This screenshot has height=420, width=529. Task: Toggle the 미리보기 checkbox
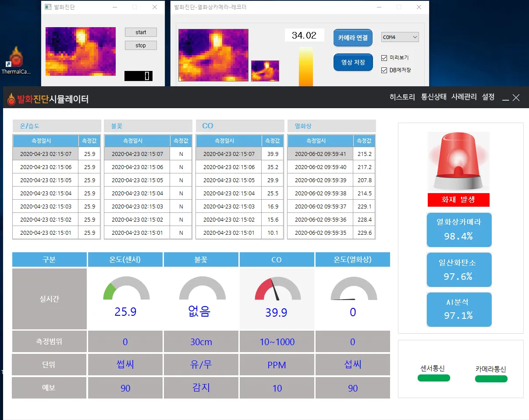tap(384, 58)
